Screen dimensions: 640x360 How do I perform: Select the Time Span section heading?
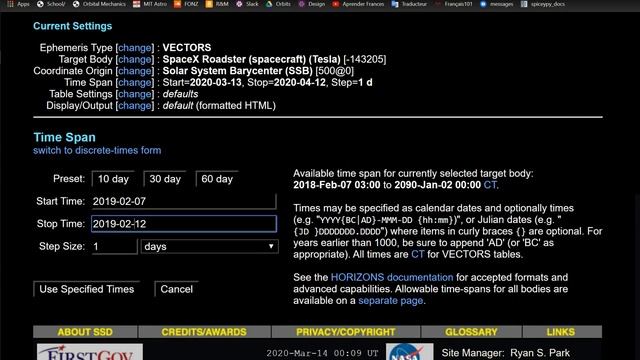[64, 137]
